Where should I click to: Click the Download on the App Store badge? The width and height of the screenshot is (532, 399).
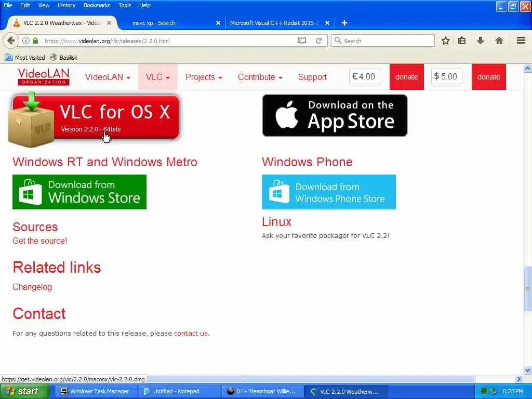[x=335, y=115]
